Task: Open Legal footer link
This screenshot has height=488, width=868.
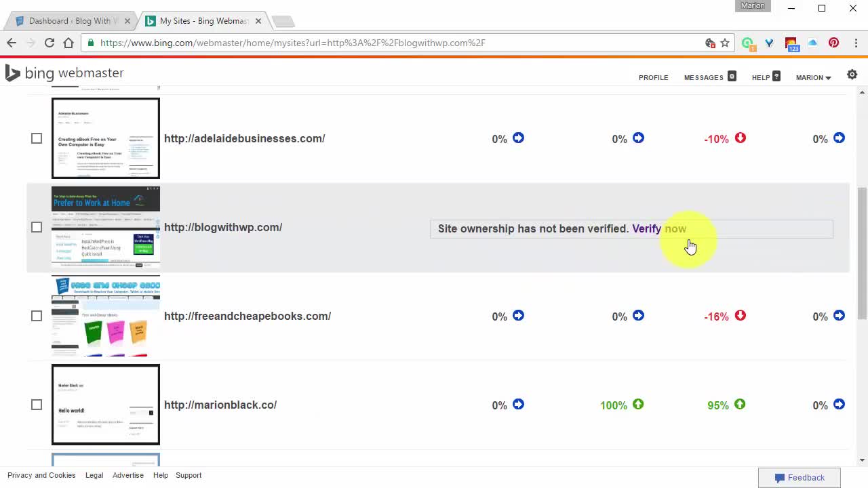Action: tap(94, 475)
